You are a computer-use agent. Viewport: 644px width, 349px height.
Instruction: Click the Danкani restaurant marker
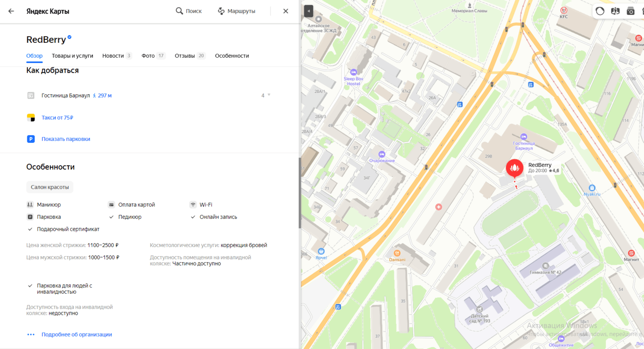pyautogui.click(x=397, y=253)
